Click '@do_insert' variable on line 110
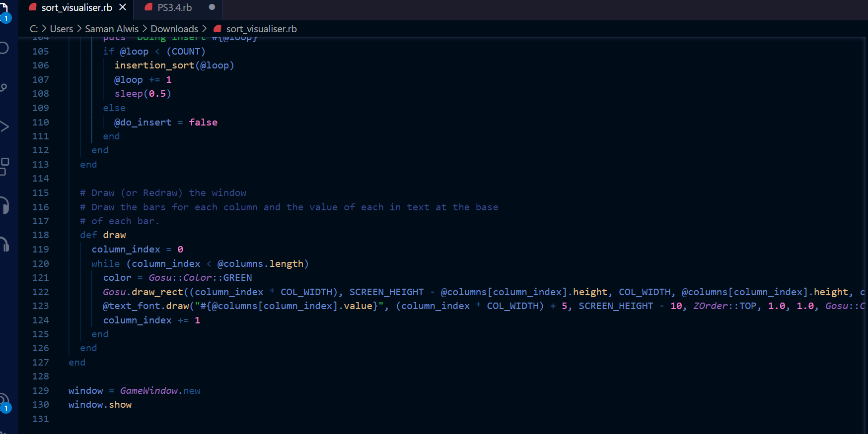 (143, 123)
